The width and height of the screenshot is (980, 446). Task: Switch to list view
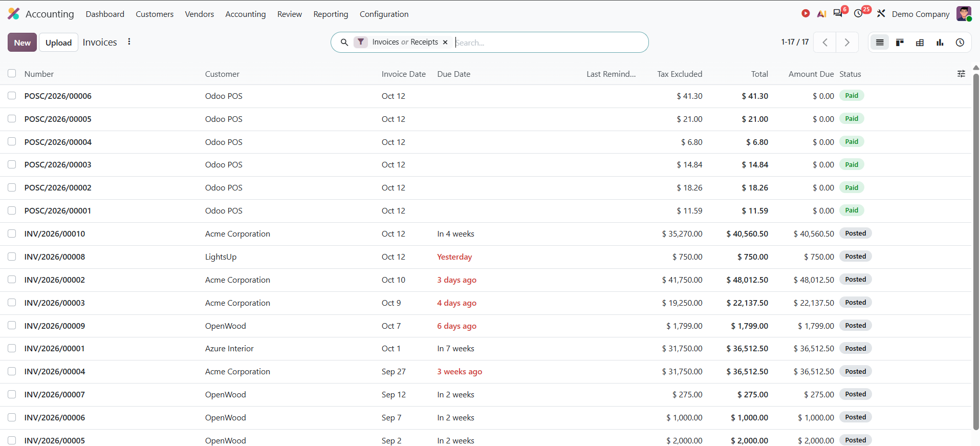[x=880, y=43]
